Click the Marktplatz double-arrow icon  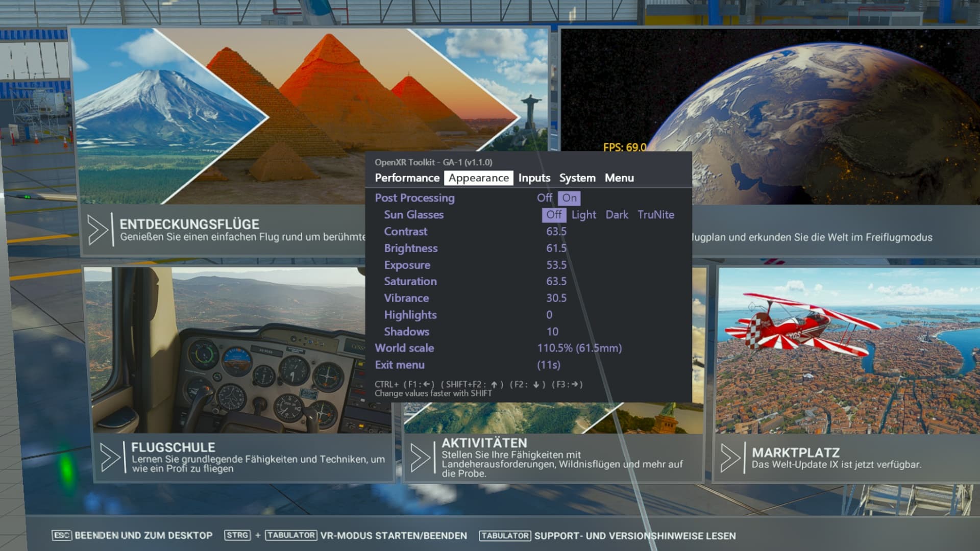click(730, 457)
